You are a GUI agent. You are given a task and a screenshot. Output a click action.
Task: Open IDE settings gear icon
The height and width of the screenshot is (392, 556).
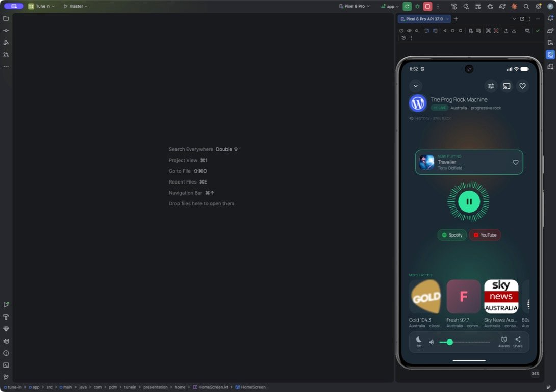point(538,6)
